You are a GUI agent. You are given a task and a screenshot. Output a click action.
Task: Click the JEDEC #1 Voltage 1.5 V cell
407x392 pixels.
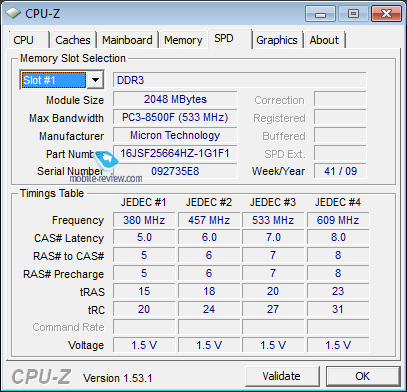[x=144, y=345]
